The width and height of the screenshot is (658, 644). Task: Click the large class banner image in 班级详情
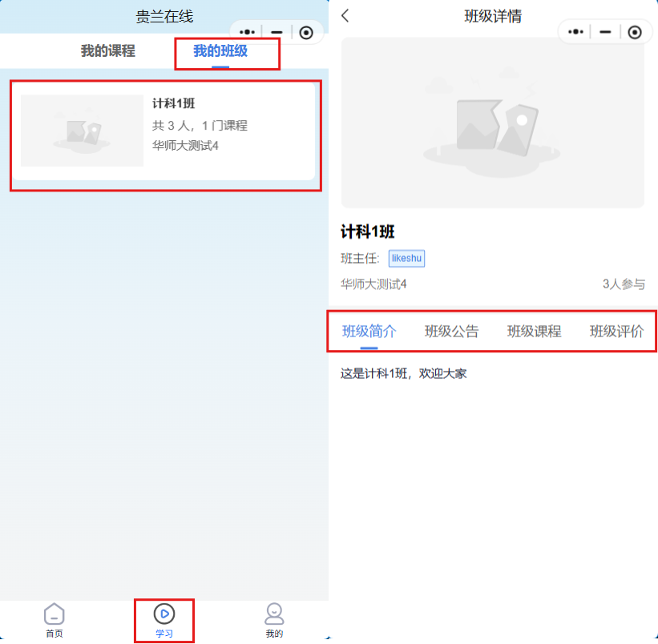492,123
